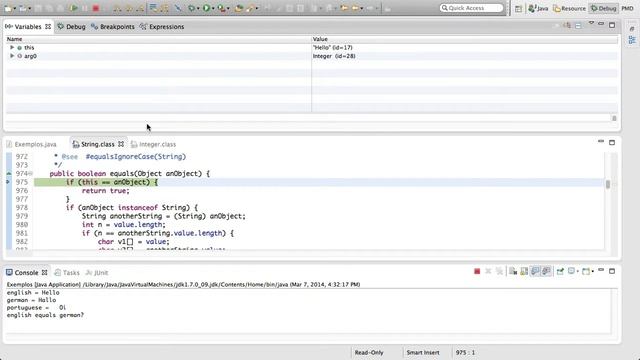Viewport: 640px width, 360px height.
Task: Resume the debug session with green Resume button
Action: click(x=73, y=8)
